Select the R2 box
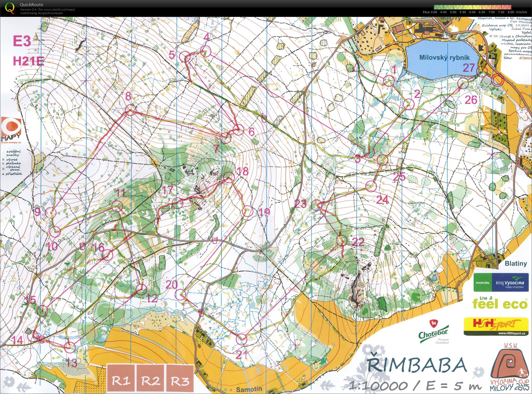532x394 pixels. pyautogui.click(x=150, y=379)
